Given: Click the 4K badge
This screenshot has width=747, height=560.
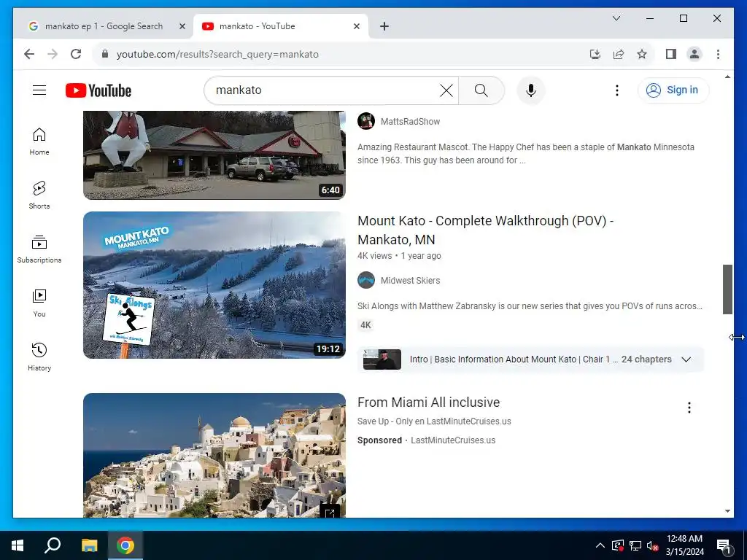Looking at the screenshot, I should 365,325.
